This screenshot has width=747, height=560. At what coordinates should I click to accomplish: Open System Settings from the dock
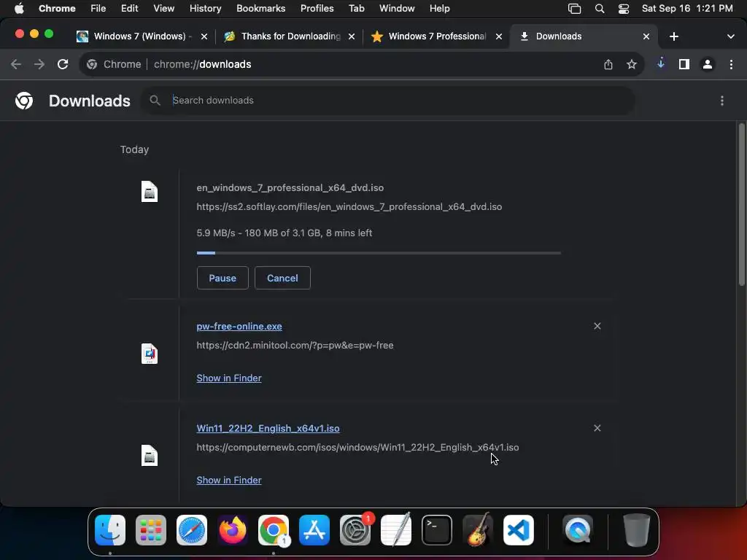click(355, 530)
